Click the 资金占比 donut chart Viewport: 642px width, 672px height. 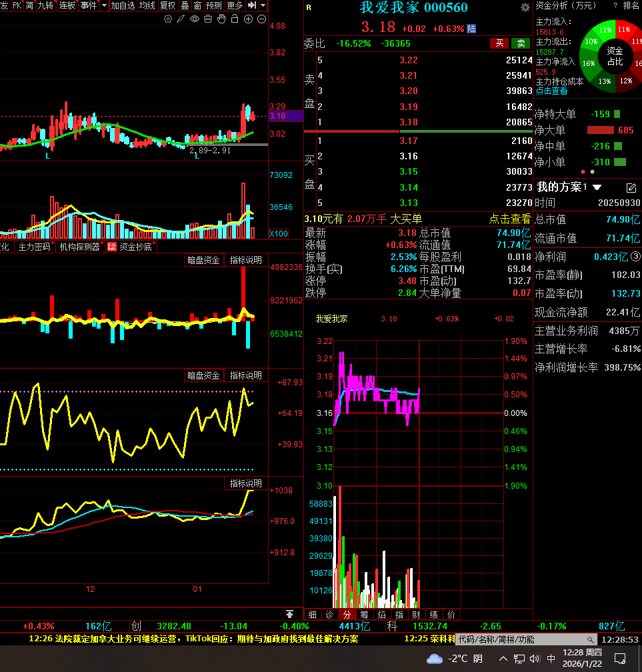click(615, 56)
